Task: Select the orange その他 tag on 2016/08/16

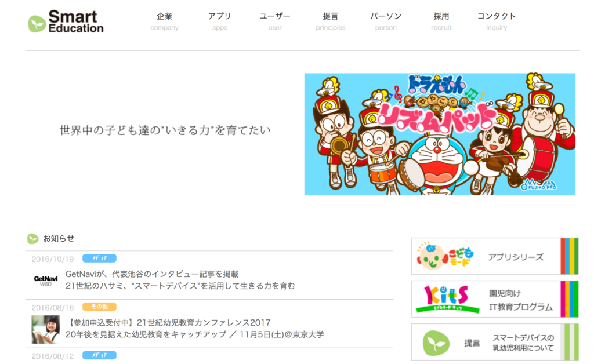Action: tap(99, 307)
